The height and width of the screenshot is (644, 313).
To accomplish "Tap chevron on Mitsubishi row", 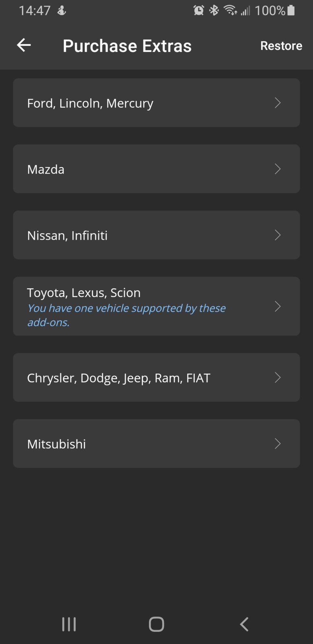I will 278,443.
